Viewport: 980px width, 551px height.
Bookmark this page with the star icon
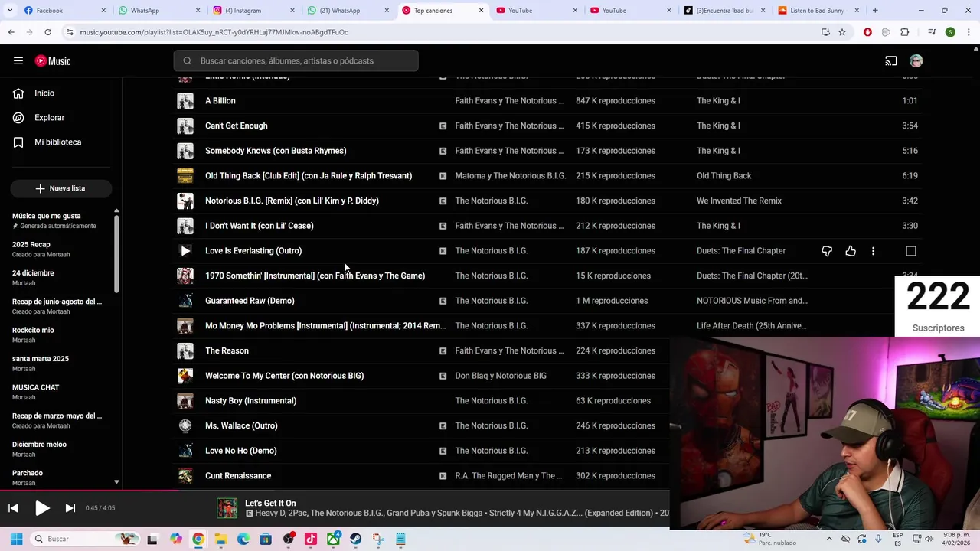[842, 32]
